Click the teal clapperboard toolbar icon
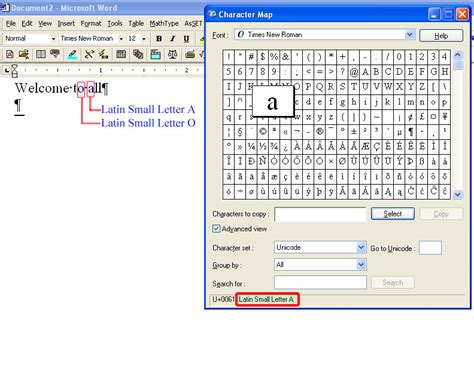Image resolution: width=474 pixels, height=392 pixels. [x=155, y=54]
